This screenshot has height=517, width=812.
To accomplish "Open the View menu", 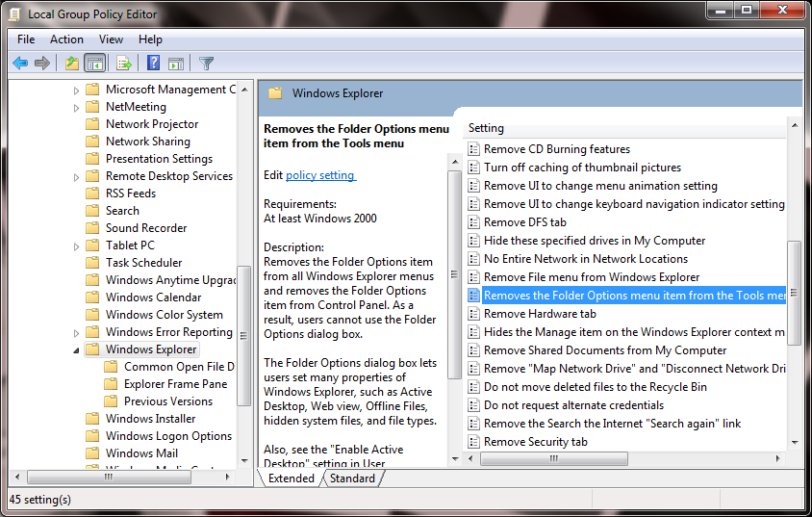I will pos(111,39).
